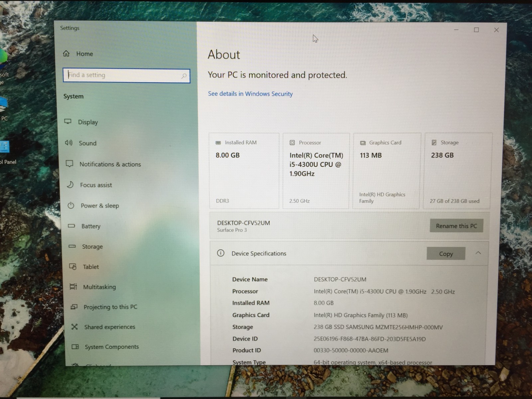Click the Multitasking icon
Screen dimensions: 532x399
73,287
